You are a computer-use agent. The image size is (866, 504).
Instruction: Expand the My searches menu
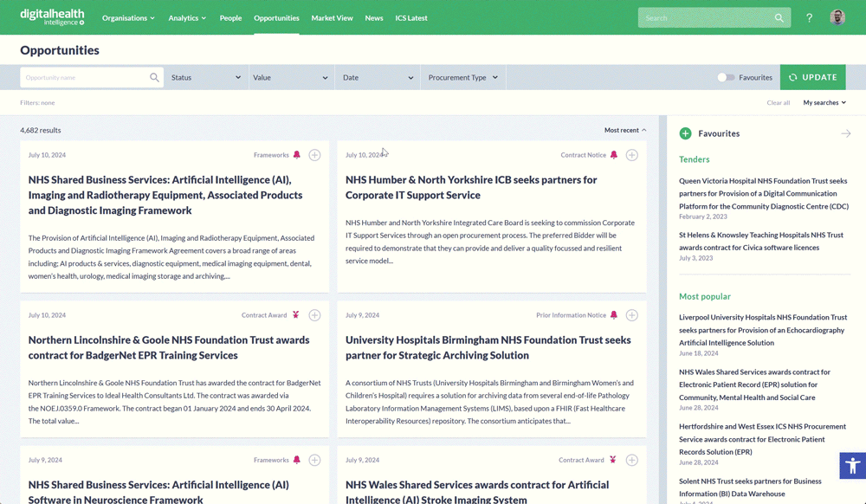click(x=824, y=102)
